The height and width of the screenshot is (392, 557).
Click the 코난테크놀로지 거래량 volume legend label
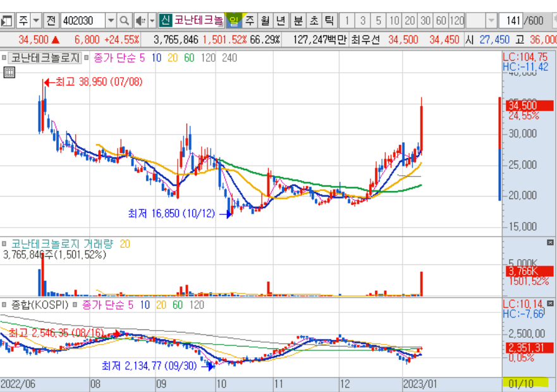tap(62, 244)
